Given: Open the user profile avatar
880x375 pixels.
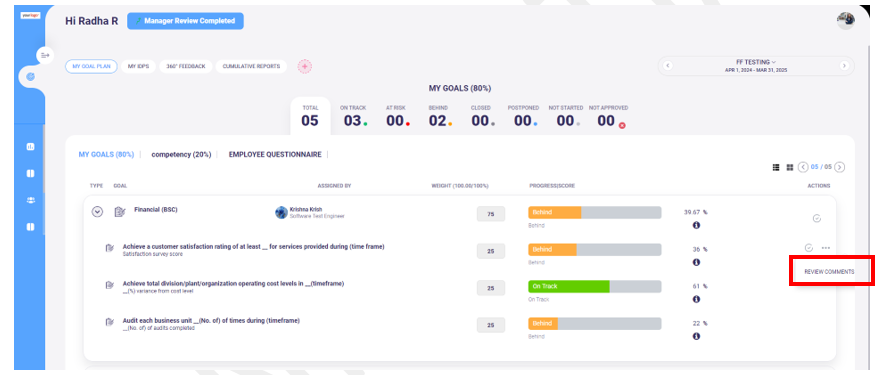Looking at the screenshot, I should pos(846,20).
